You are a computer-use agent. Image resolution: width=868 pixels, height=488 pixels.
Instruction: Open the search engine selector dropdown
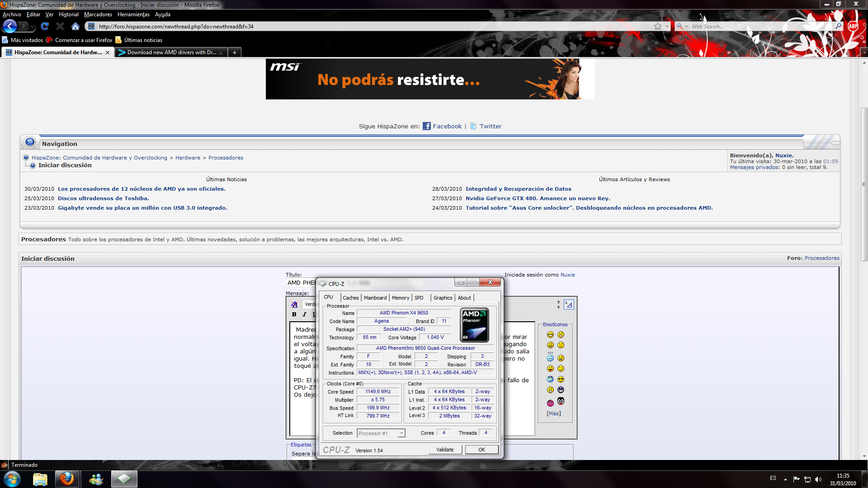[682, 26]
